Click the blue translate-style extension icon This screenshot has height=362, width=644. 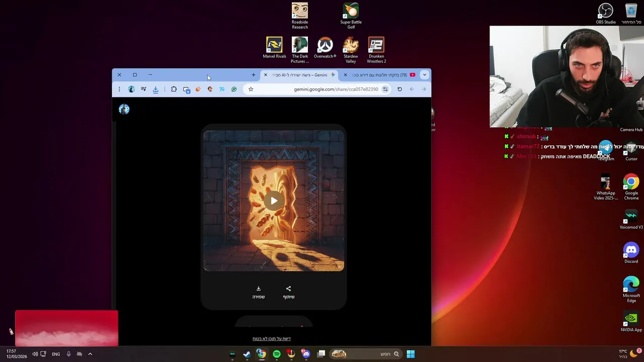pyautogui.click(x=222, y=89)
